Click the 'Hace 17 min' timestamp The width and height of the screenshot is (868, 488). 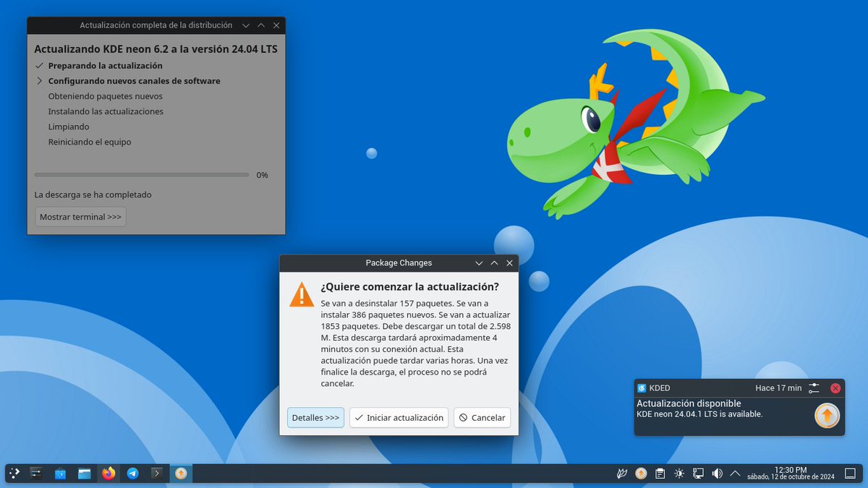click(x=778, y=388)
